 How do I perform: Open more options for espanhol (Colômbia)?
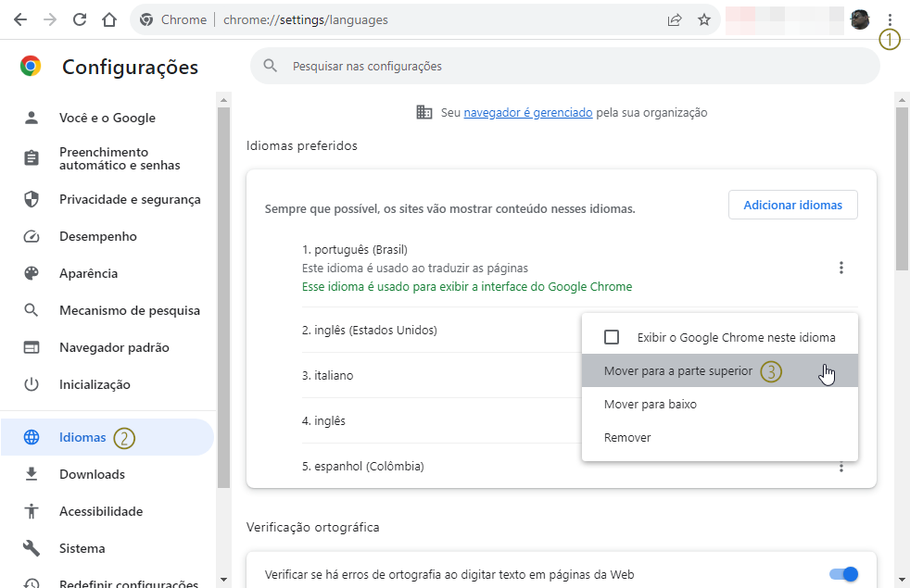coord(840,467)
